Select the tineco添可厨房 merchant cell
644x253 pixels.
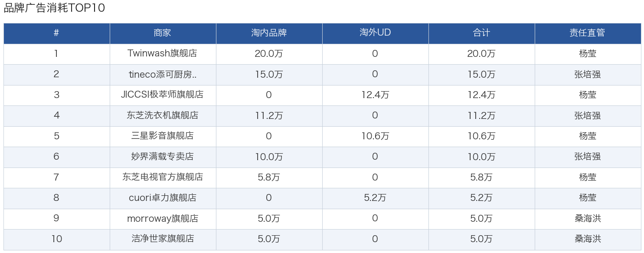pyautogui.click(x=163, y=74)
